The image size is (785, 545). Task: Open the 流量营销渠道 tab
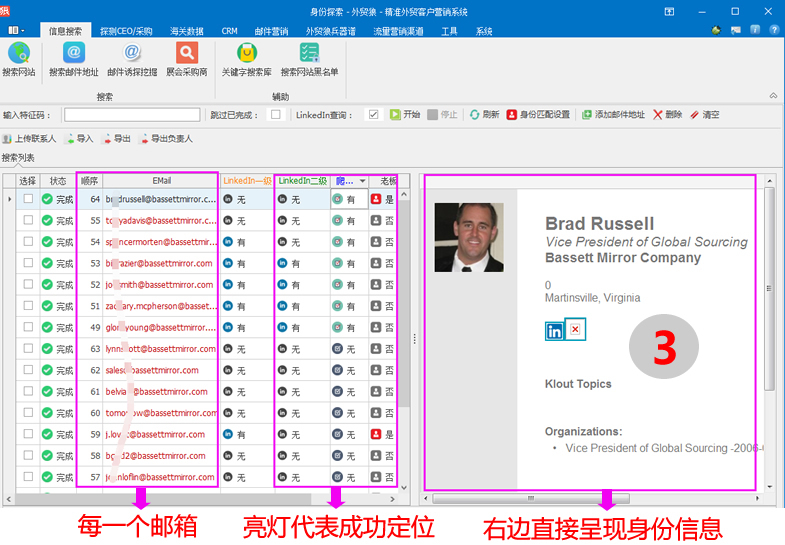398,31
